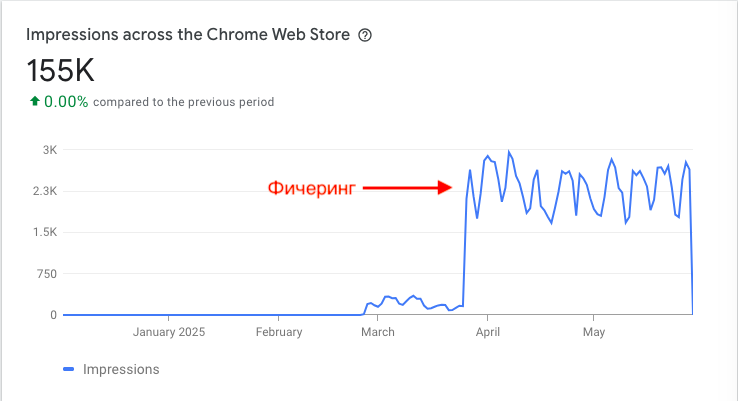Click the chart title 'Impressions across the Chrome Web Store'
The image size is (738, 401).
188,35
